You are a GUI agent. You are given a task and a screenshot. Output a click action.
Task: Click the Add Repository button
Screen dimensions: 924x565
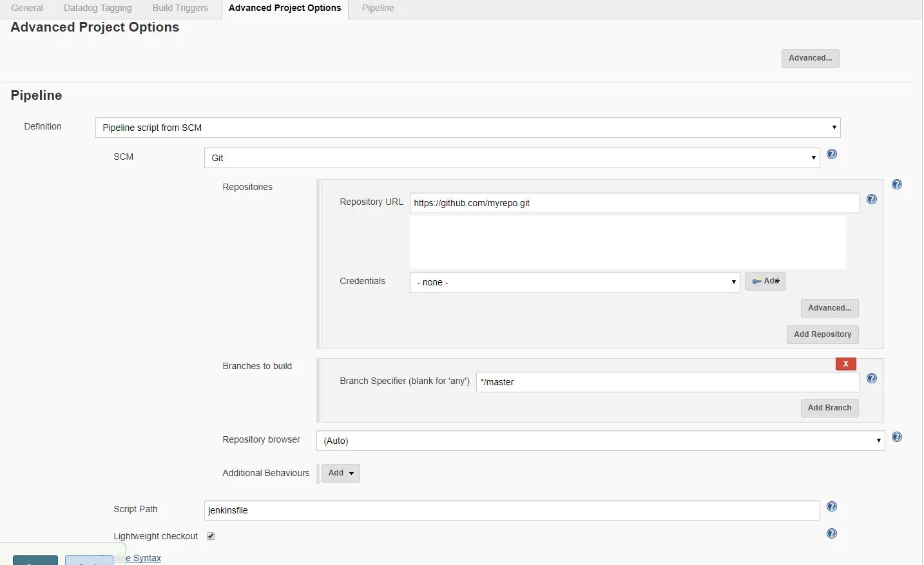[822, 334]
